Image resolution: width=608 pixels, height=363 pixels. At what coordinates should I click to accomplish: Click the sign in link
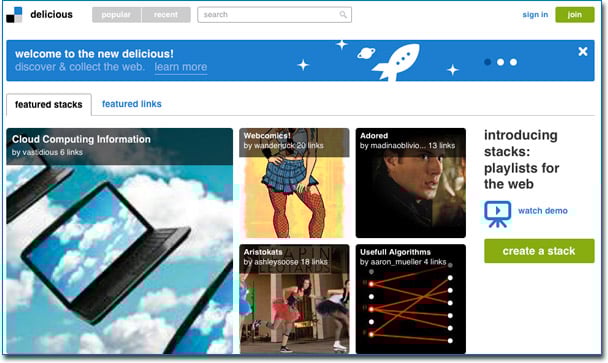[x=535, y=15]
